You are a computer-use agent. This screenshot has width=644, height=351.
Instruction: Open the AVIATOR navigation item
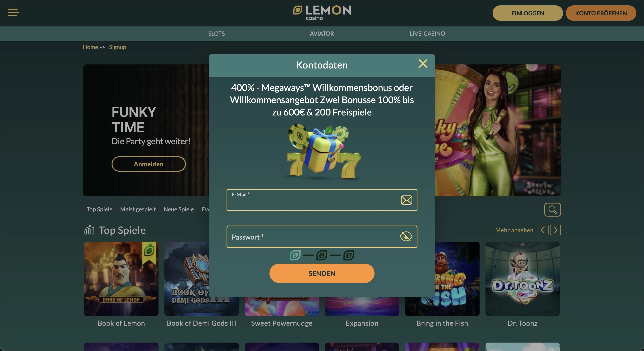pos(322,34)
